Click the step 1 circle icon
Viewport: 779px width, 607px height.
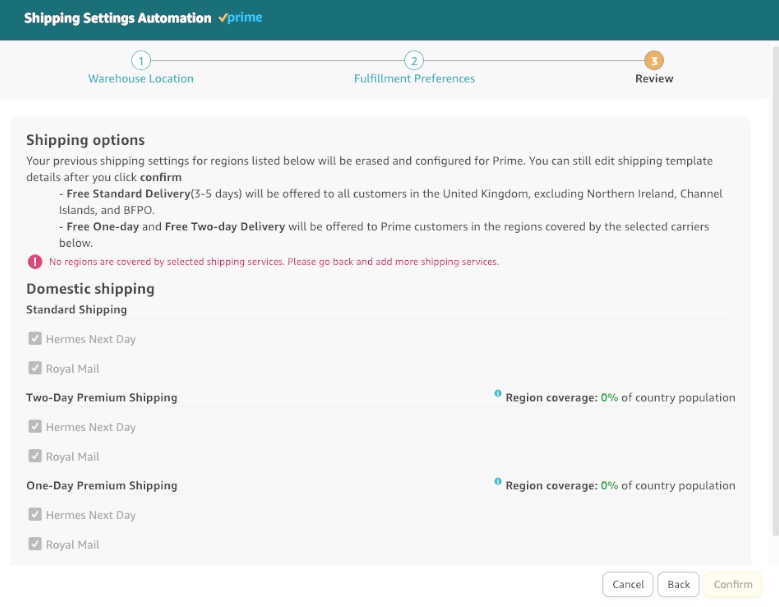coord(141,60)
